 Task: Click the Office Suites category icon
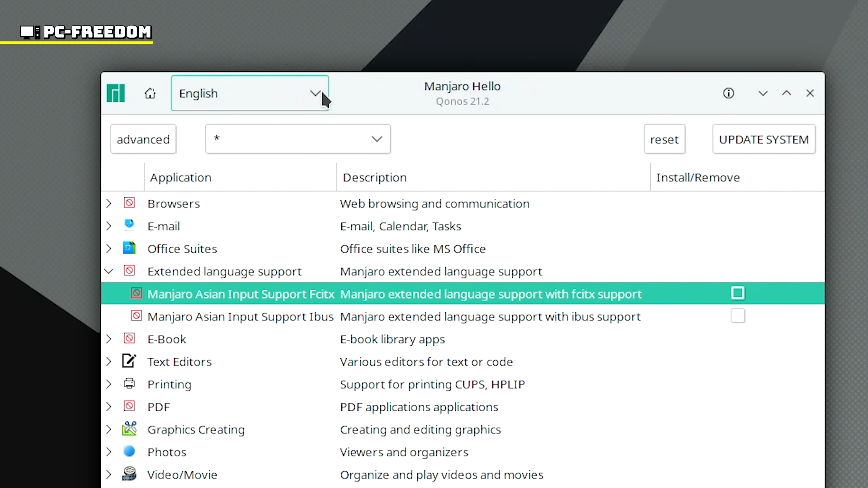click(129, 248)
